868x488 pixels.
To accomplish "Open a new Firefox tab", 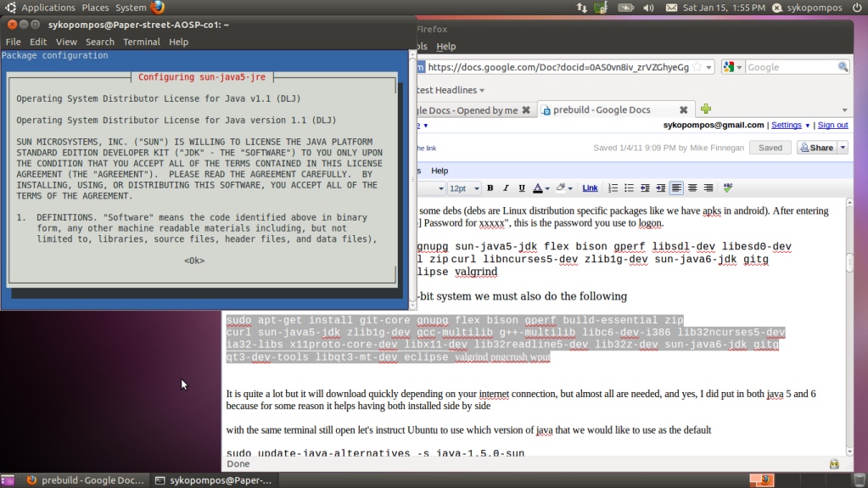I will pos(706,109).
